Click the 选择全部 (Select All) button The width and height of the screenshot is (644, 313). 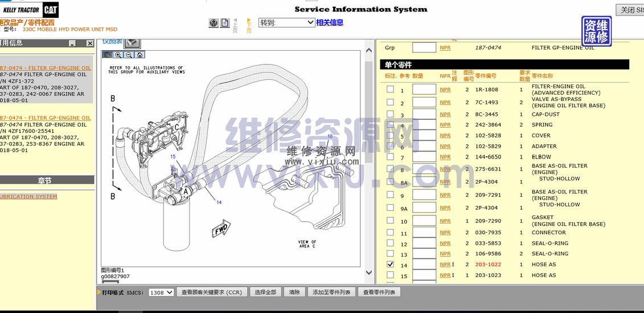pos(265,292)
